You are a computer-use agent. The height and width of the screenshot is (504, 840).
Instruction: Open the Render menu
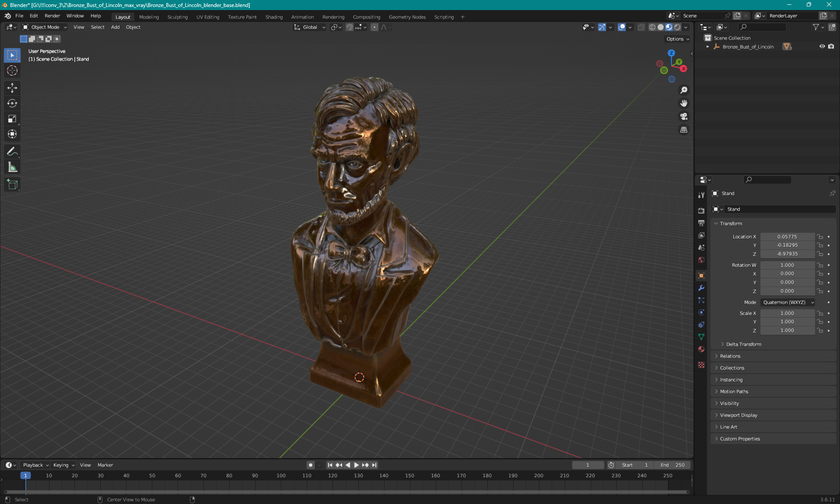click(52, 16)
